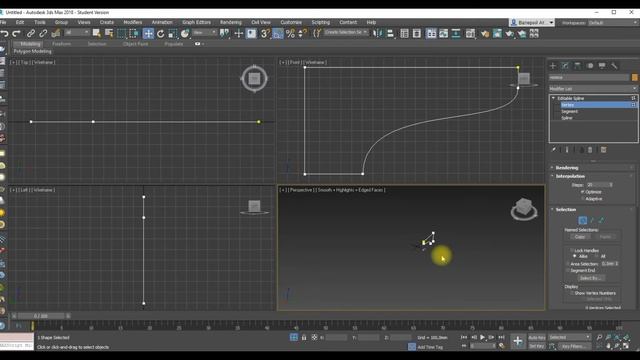Select the Spline sub-object level
The height and width of the screenshot is (360, 640).
click(567, 118)
